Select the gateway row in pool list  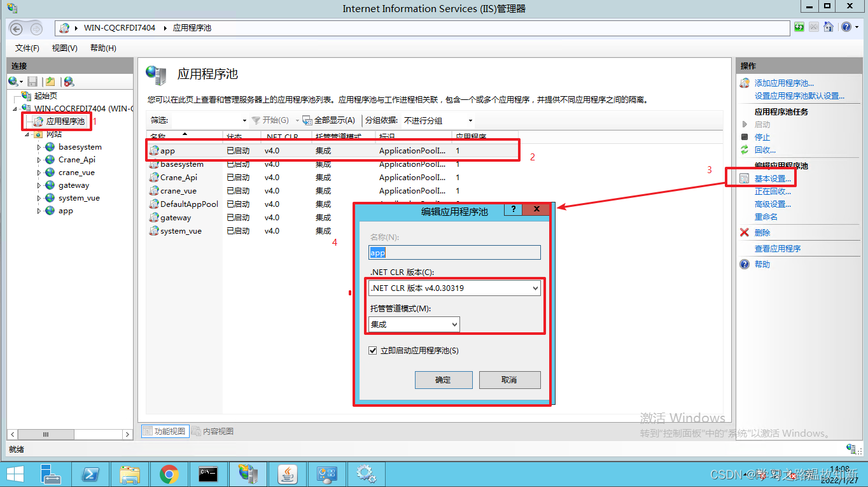coord(332,218)
